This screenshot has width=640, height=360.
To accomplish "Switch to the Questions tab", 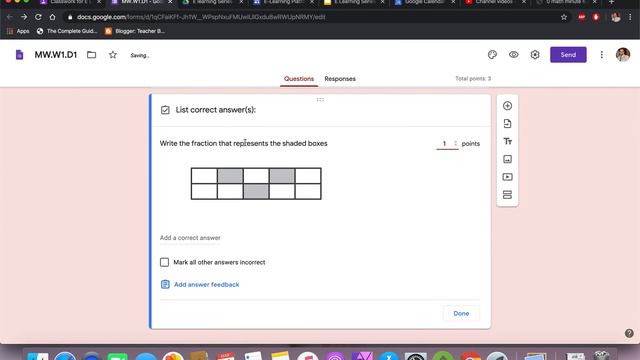I will [299, 79].
